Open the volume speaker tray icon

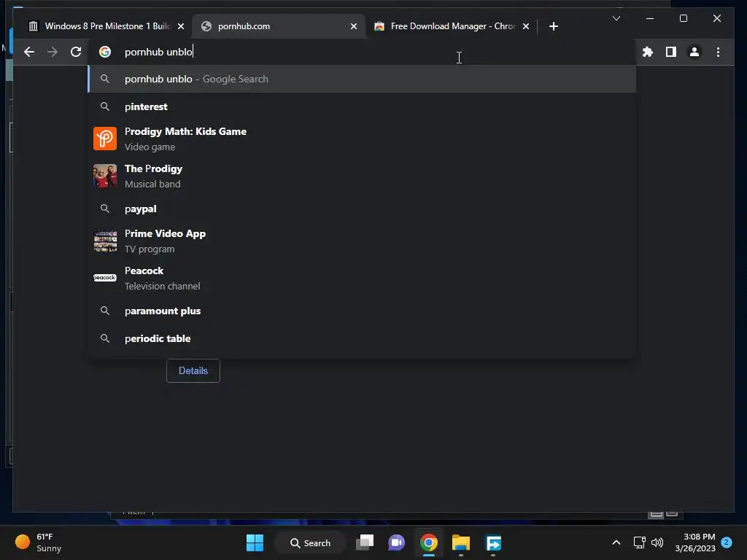click(x=657, y=542)
